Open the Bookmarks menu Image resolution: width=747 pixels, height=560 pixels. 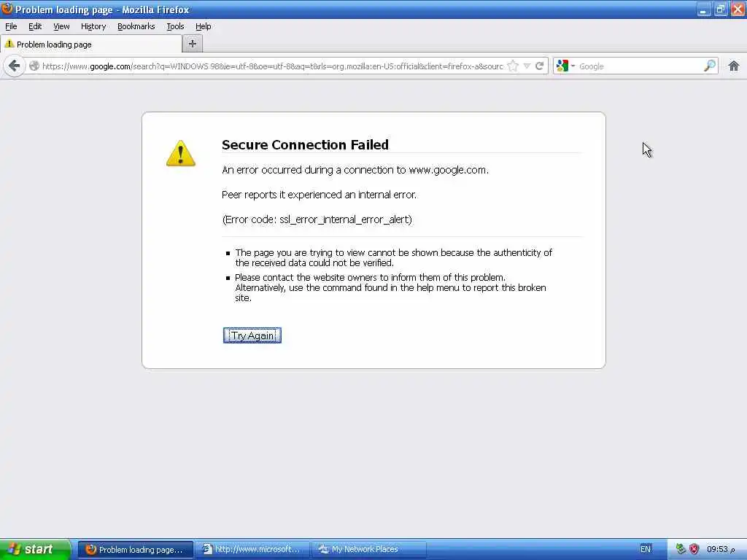(x=136, y=26)
